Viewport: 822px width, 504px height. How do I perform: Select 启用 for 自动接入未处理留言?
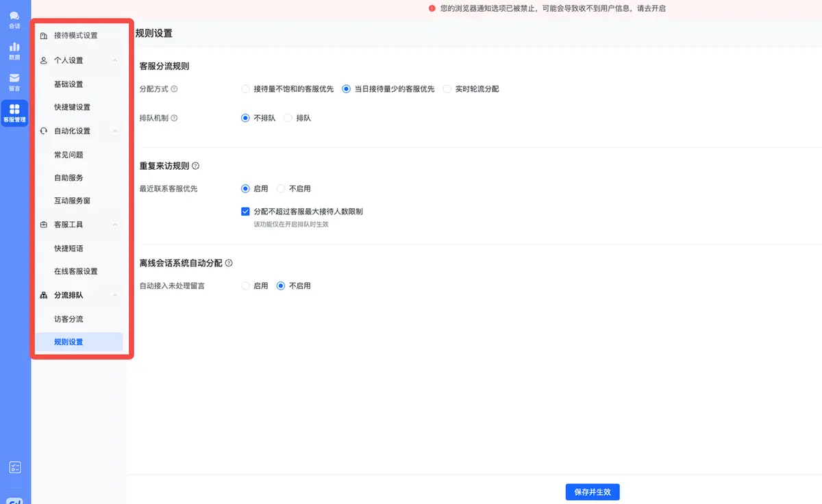coord(245,286)
